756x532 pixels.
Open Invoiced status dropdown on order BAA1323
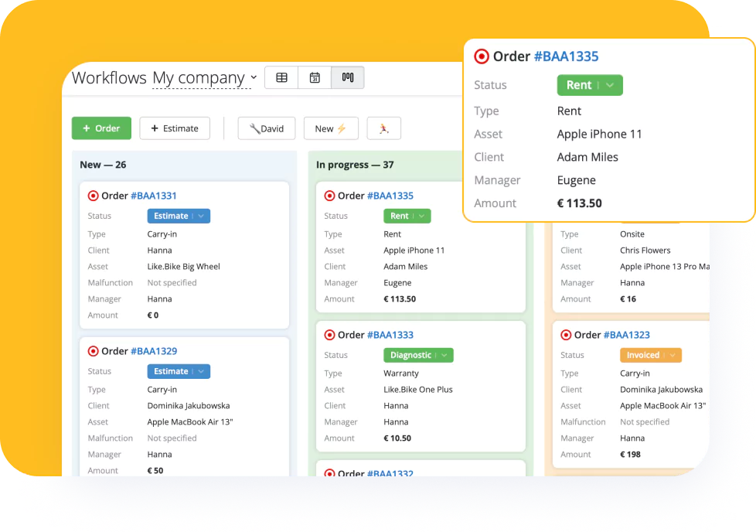(x=673, y=356)
